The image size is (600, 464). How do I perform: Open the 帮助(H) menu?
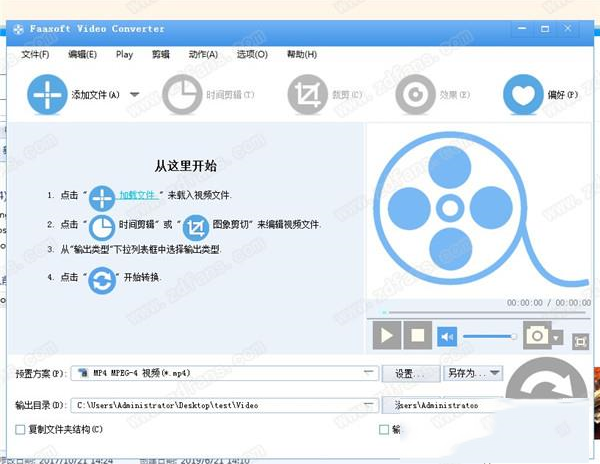[302, 55]
